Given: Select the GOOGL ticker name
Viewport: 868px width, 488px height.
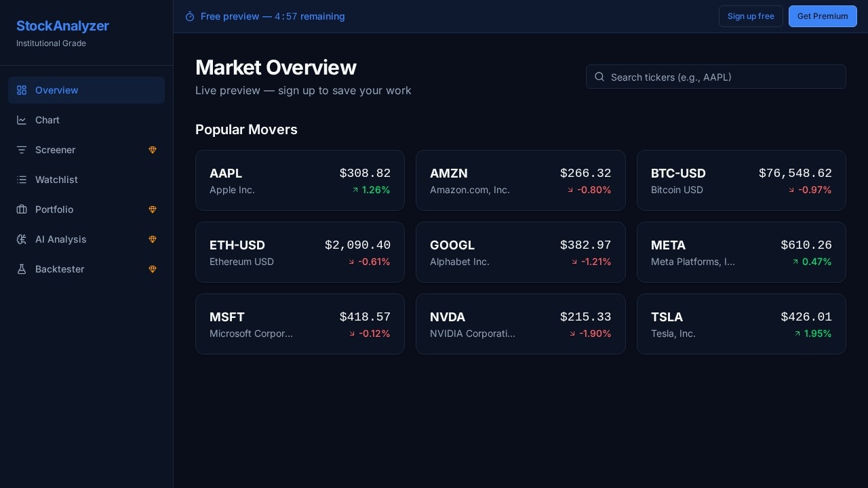Looking at the screenshot, I should click(x=452, y=245).
